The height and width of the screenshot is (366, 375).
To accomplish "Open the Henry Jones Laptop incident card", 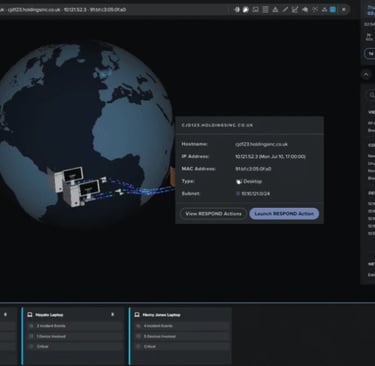I will 180,336.
